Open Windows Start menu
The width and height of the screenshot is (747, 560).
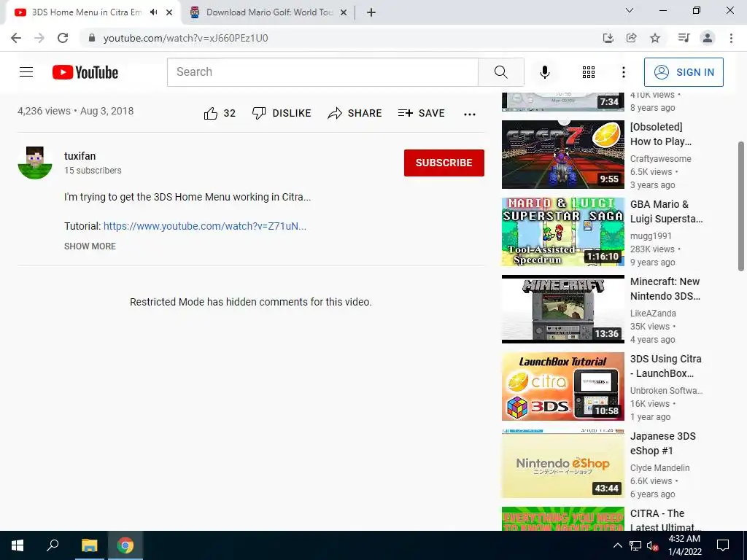18,545
